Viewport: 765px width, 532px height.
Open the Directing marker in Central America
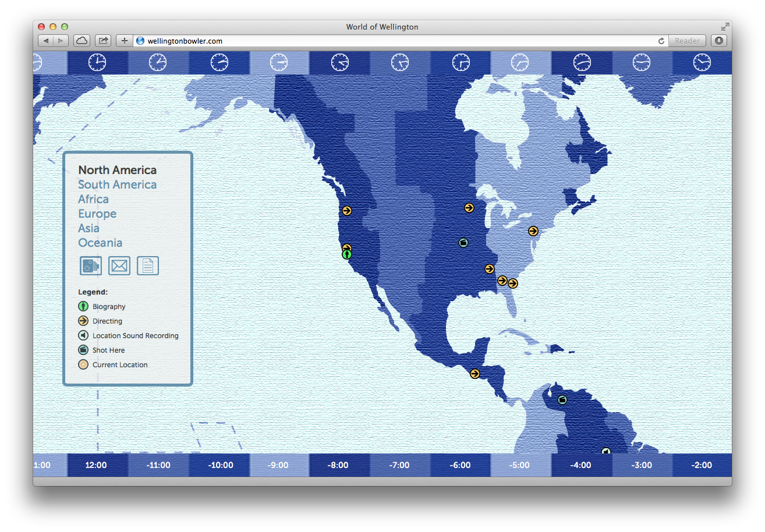(x=475, y=374)
